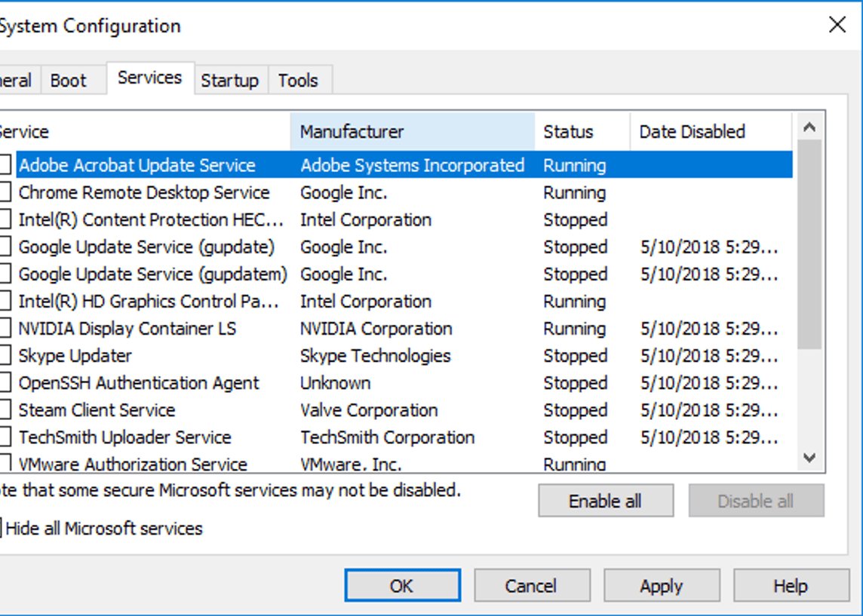Click the services list scrollbar thumb
Screen dimensions: 863x616
tap(809, 244)
